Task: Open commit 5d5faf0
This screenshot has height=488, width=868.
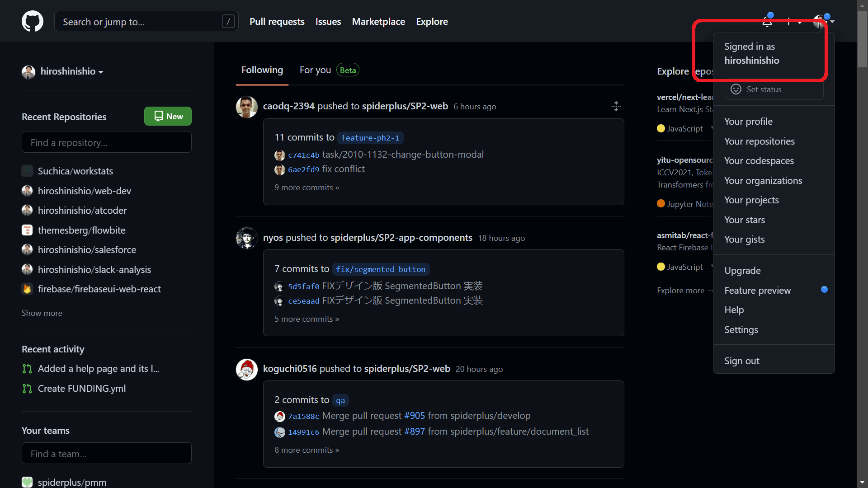Action: pyautogui.click(x=303, y=286)
